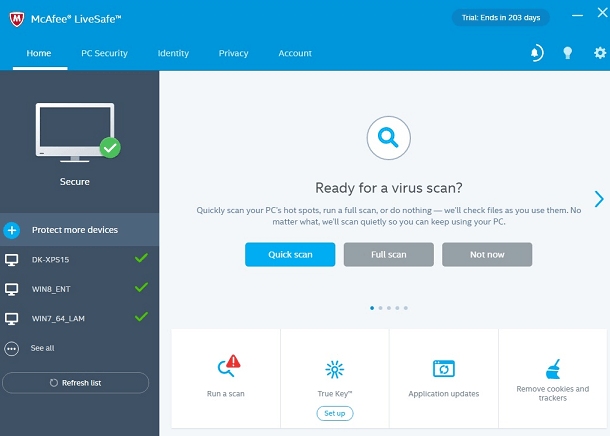Click the Run a scan alert icon
This screenshot has width=610, height=436.
[x=229, y=366]
